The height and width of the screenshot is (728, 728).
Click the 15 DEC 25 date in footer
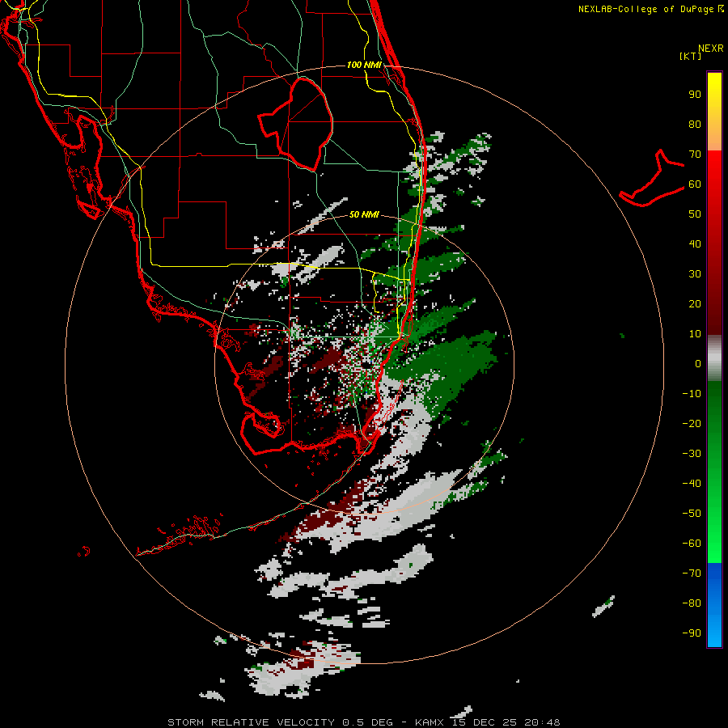coord(484,722)
